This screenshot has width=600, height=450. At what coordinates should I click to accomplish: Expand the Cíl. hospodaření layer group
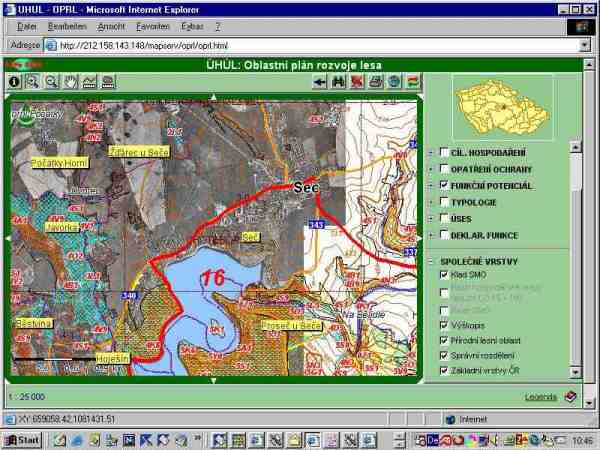[x=431, y=153]
